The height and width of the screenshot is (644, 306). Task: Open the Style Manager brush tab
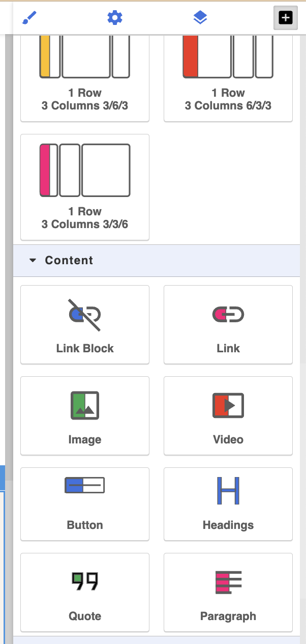pyautogui.click(x=30, y=18)
